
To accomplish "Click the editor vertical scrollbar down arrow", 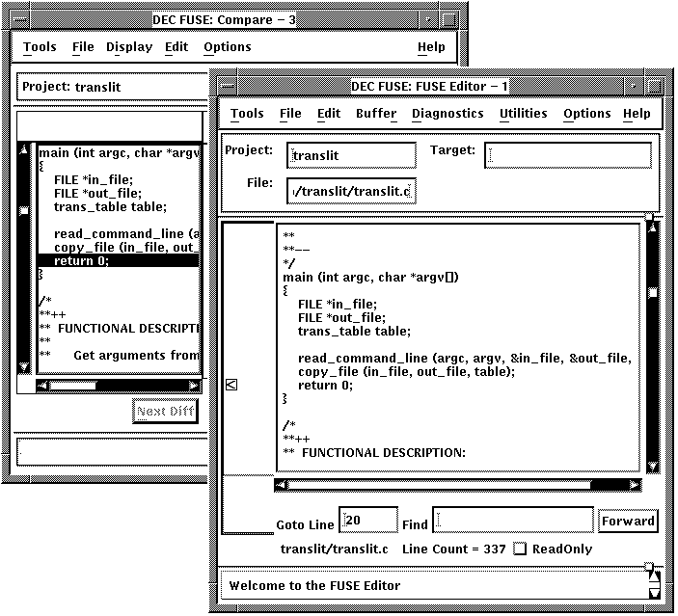I will point(653,467).
